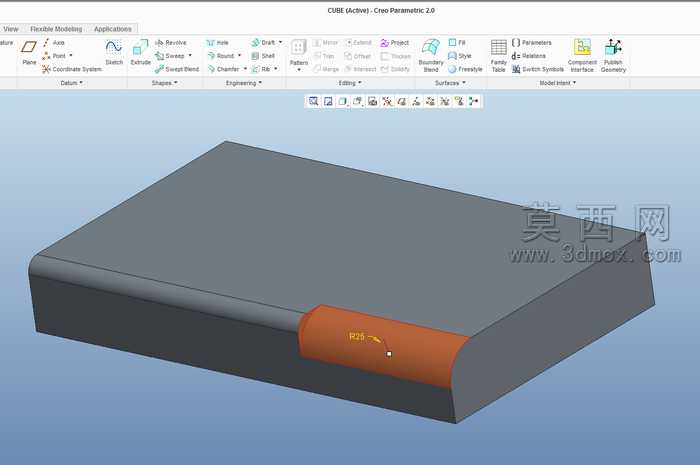Expand the Editing group overflow

[x=350, y=83]
